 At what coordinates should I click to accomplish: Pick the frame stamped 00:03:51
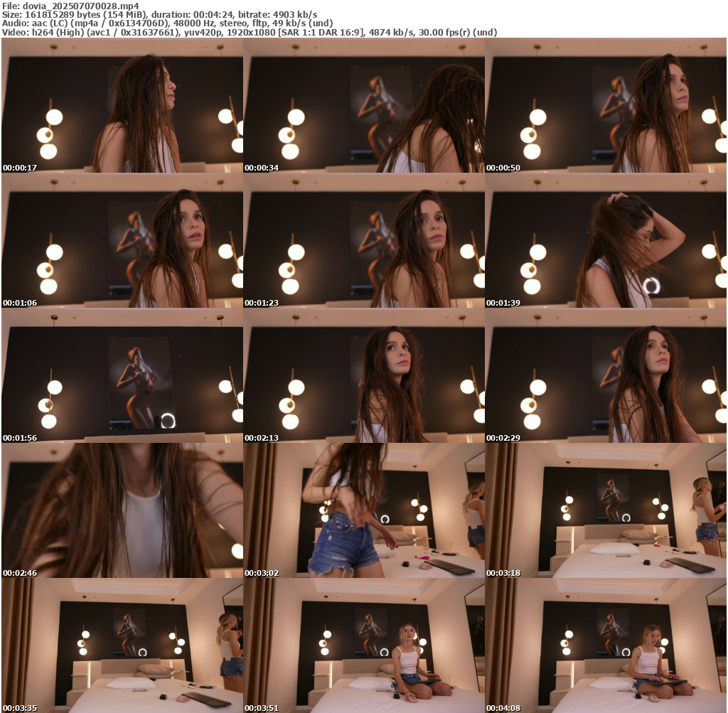364,645
